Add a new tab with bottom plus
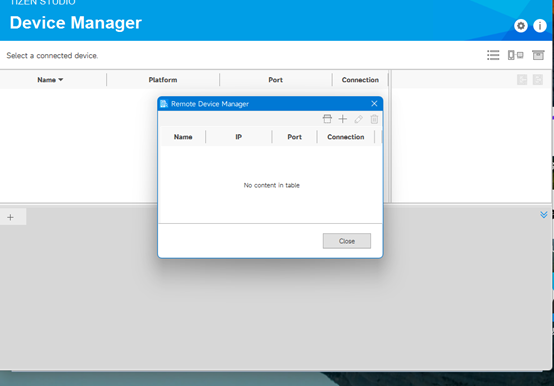 pos(11,217)
